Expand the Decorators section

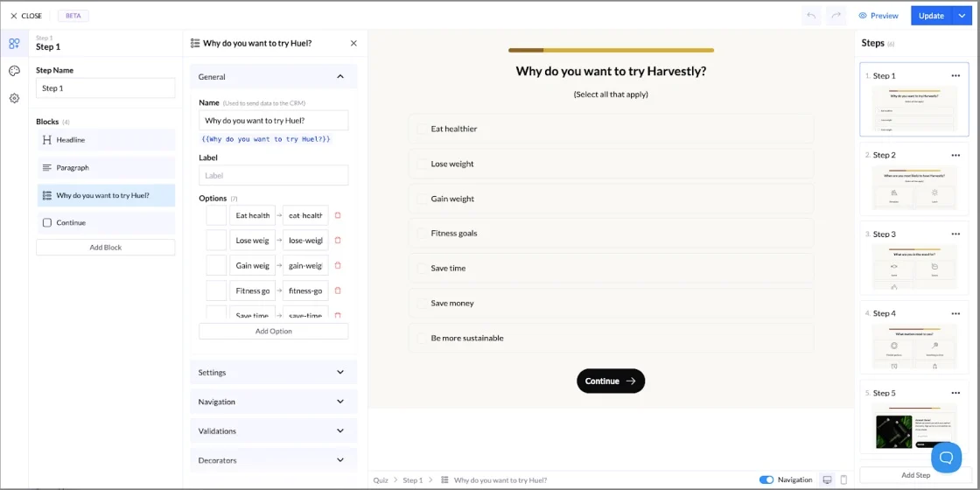[x=274, y=460]
